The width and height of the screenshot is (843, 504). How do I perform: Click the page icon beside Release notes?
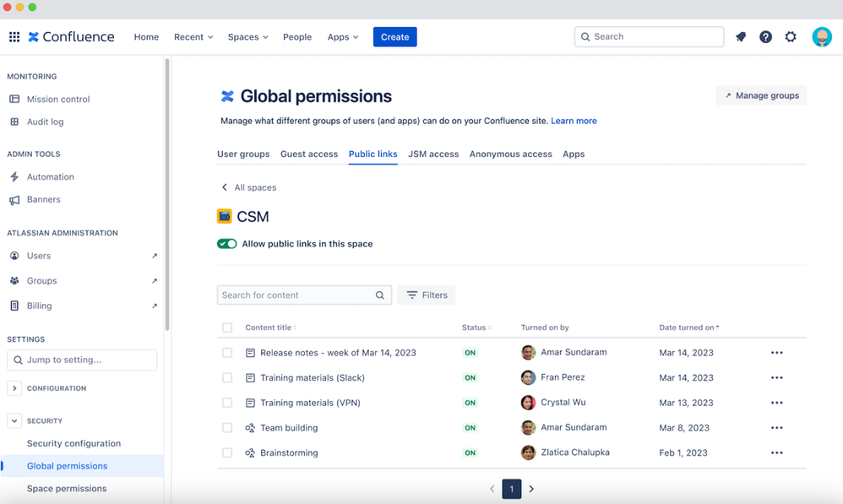[x=250, y=353]
